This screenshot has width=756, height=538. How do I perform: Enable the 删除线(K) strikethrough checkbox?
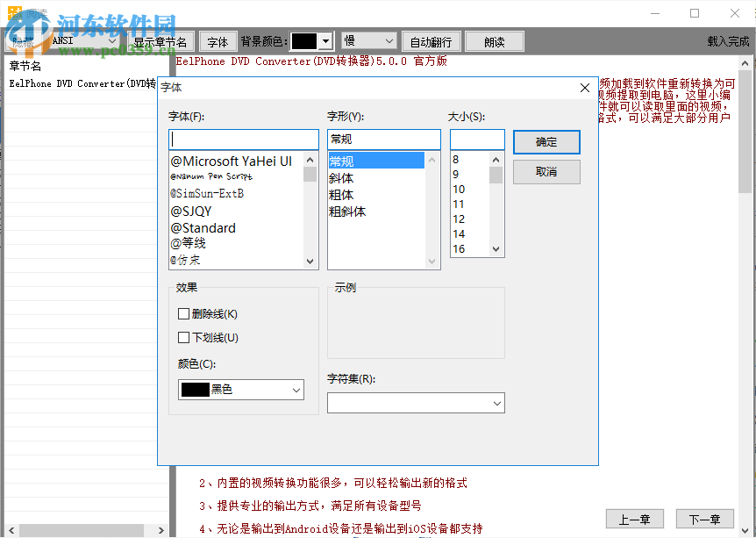click(184, 313)
